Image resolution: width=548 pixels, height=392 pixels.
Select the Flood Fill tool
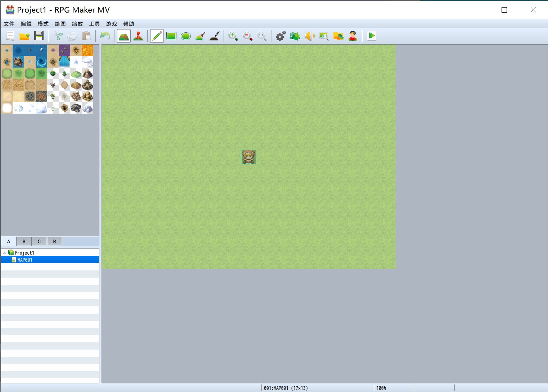[200, 36]
